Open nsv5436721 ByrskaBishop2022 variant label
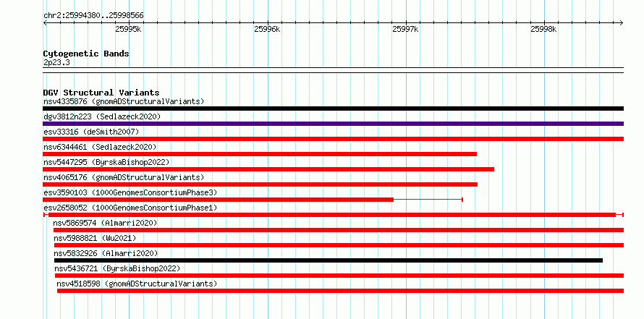Screen dimensions: 644x319 pos(117,268)
